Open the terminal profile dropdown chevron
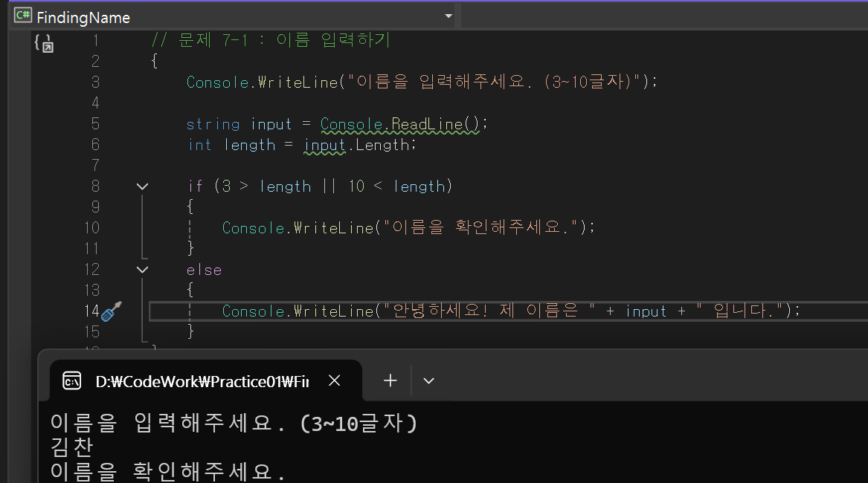The height and width of the screenshot is (483, 868). (428, 380)
